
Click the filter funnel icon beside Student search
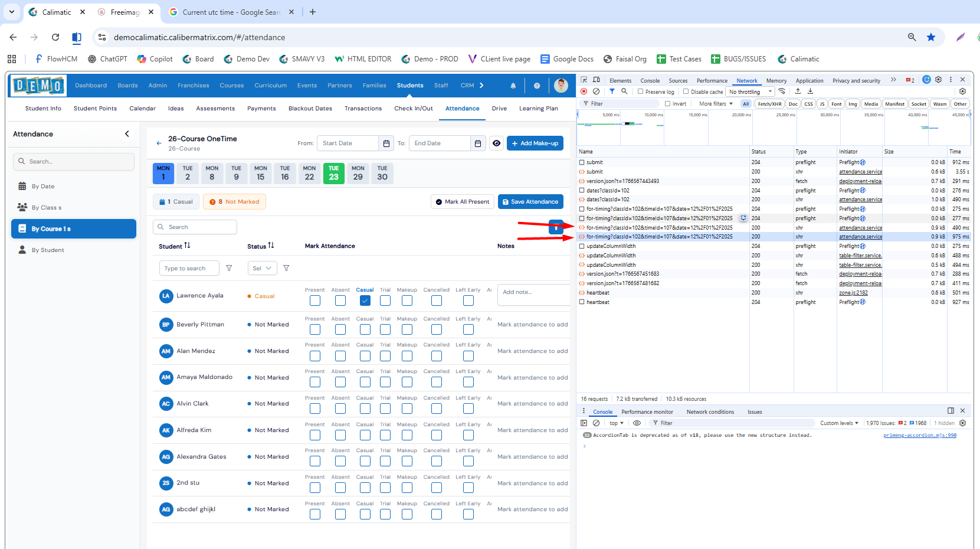pos(229,268)
